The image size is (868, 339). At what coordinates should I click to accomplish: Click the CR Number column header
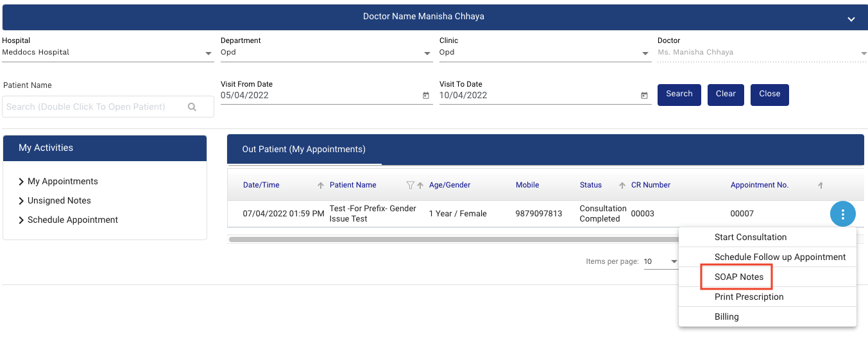tap(651, 185)
